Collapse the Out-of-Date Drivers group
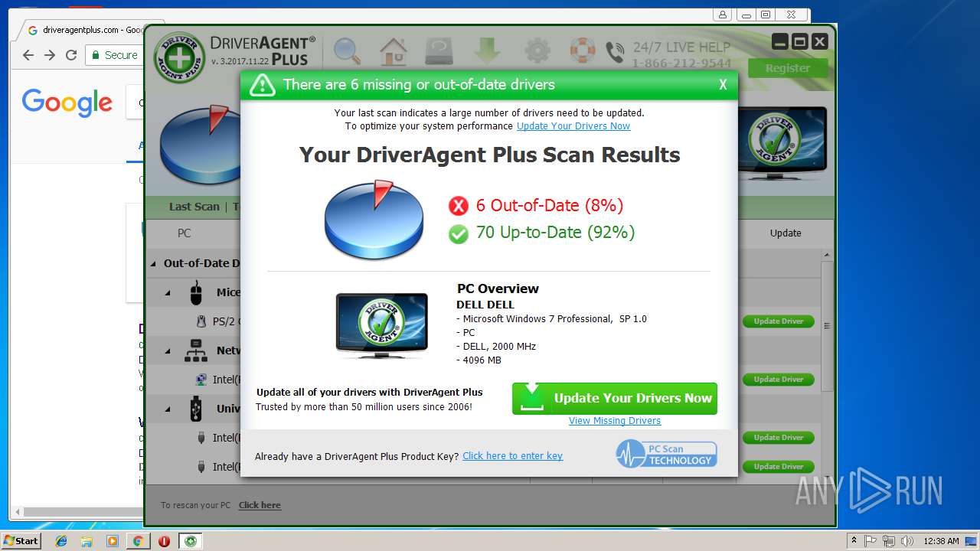This screenshot has width=980, height=551. (154, 263)
